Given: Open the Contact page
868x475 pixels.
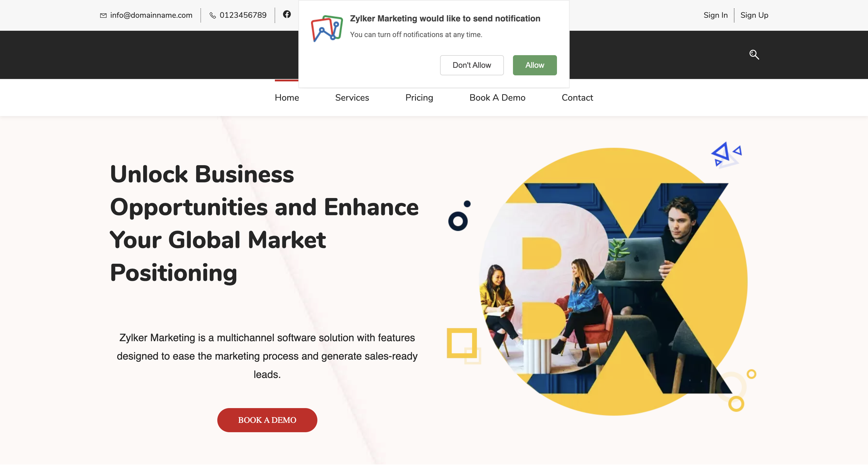Looking at the screenshot, I should tap(577, 98).
